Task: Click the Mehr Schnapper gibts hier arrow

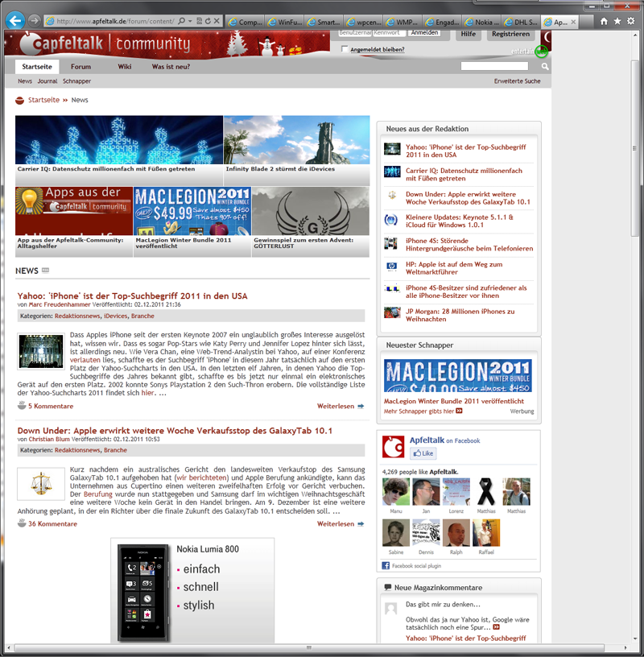Action: pos(459,411)
